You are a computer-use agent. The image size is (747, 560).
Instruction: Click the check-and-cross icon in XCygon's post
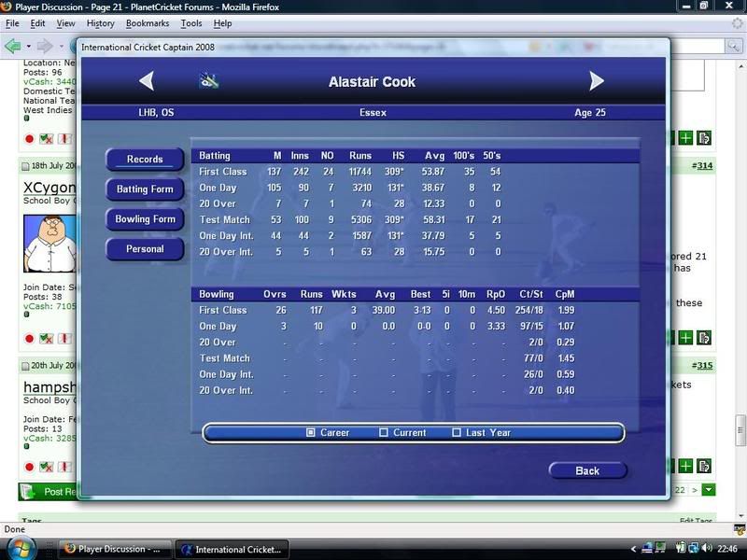pyautogui.click(x=46, y=339)
